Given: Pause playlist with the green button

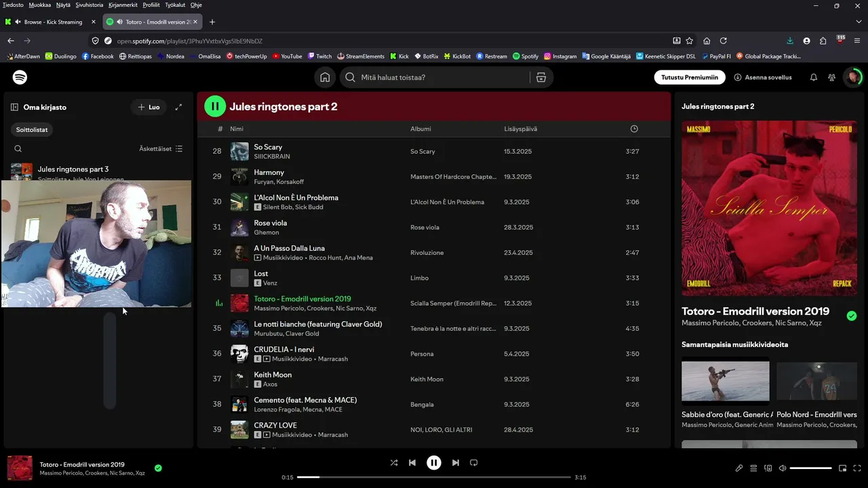Looking at the screenshot, I should (215, 106).
